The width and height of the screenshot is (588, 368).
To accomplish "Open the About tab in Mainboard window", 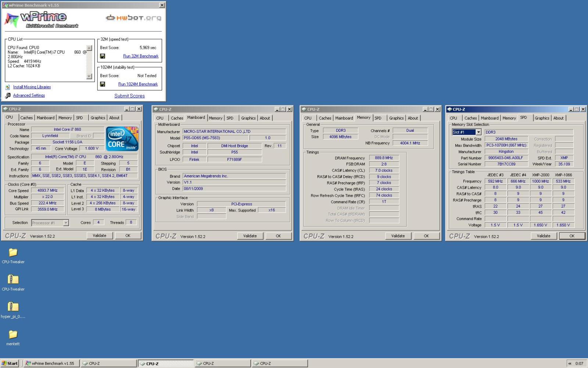I will point(265,118).
